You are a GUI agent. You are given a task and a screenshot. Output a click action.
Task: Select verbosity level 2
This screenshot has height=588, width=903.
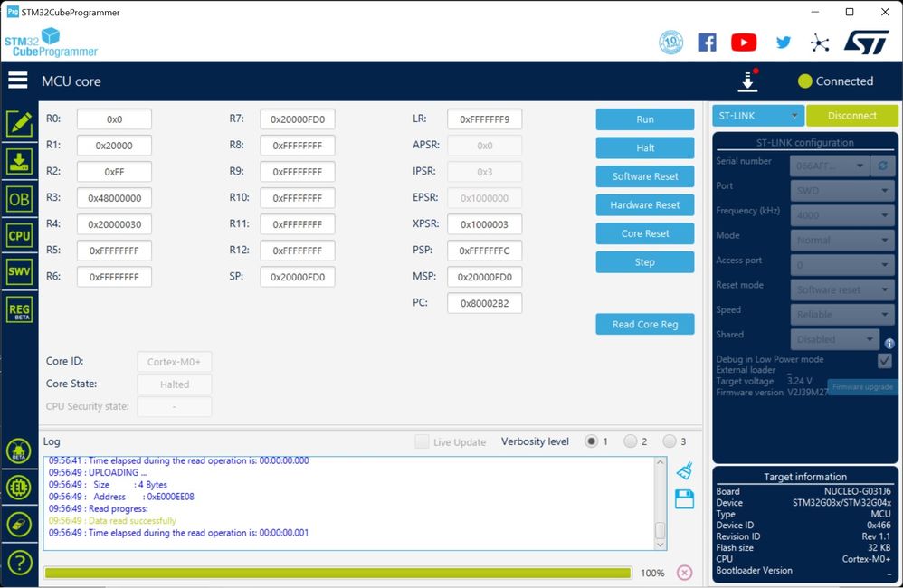[x=631, y=441]
